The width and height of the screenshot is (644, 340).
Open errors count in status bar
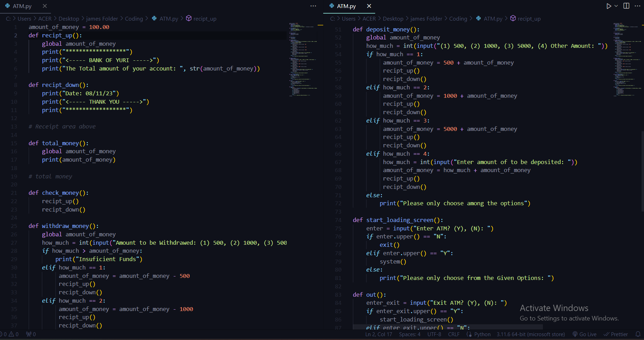tap(3, 334)
